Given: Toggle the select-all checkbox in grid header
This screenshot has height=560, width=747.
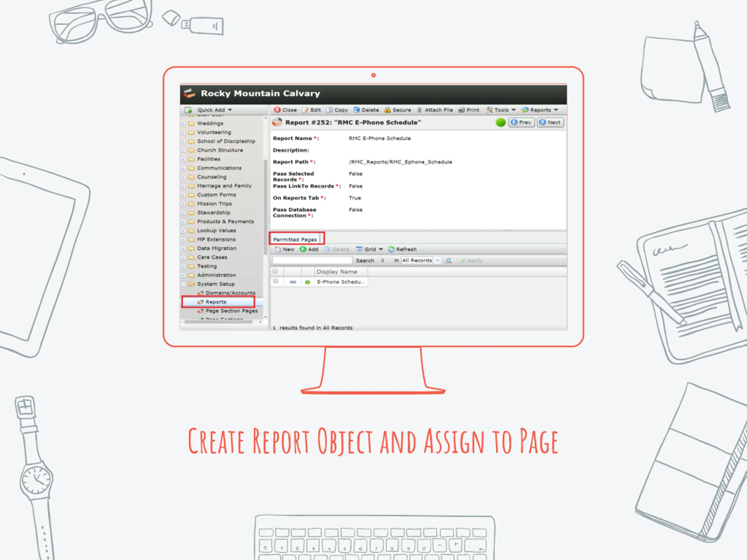Looking at the screenshot, I should tap(275, 271).
